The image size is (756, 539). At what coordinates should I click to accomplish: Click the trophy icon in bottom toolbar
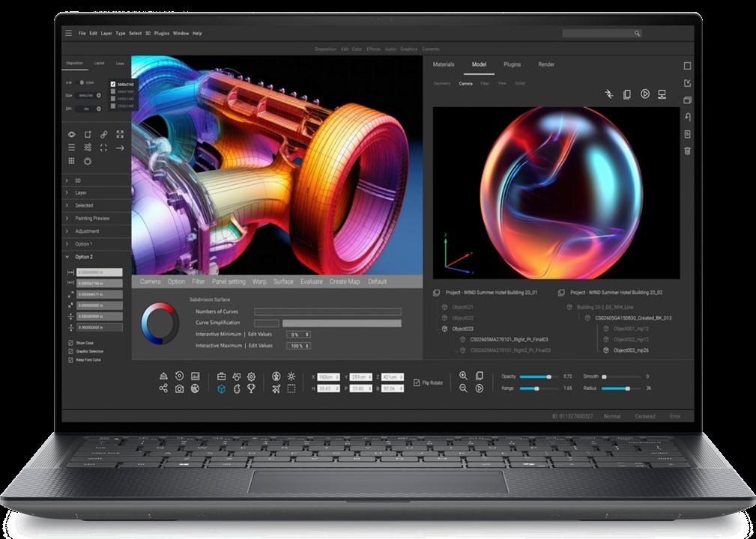click(251, 389)
